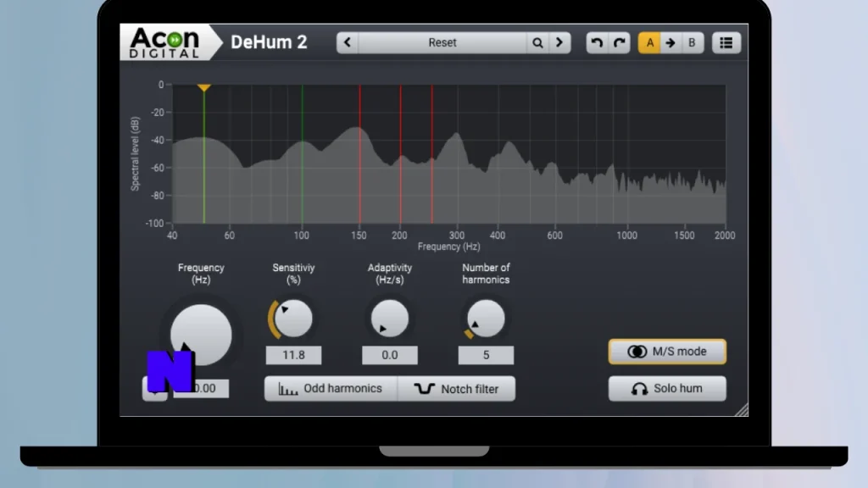Toggle Odd harmonics button
This screenshot has width=868, height=488.
tap(331, 388)
